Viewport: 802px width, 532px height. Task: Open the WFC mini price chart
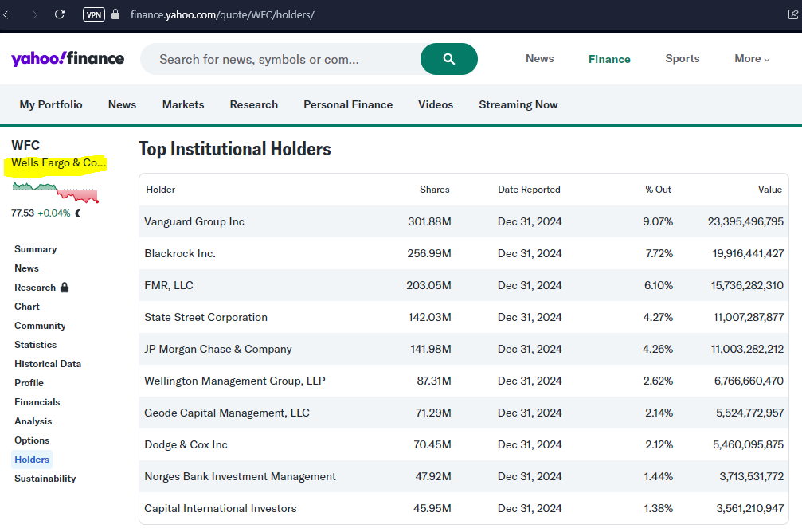pos(55,193)
